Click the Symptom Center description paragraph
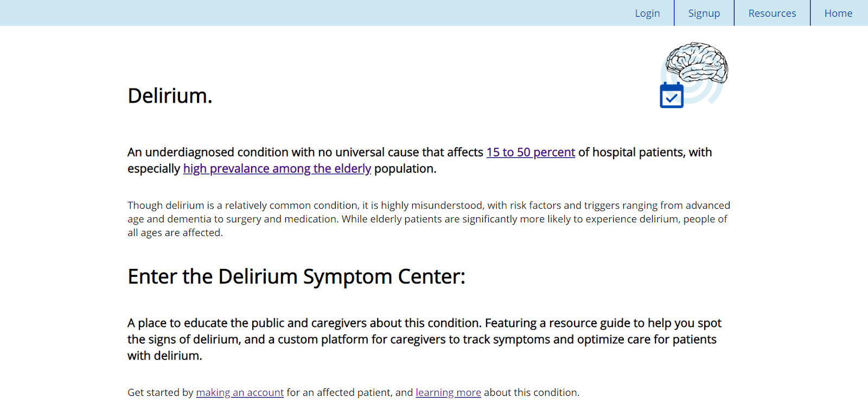Viewport: 868px width, 416px height. [423, 339]
